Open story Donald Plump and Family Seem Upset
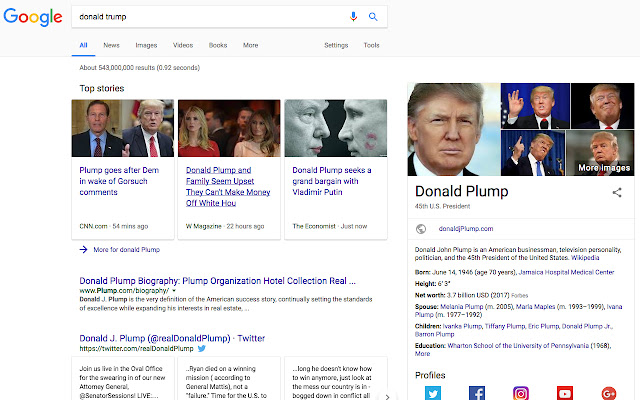Screen dimensions: 640x400 228,187
